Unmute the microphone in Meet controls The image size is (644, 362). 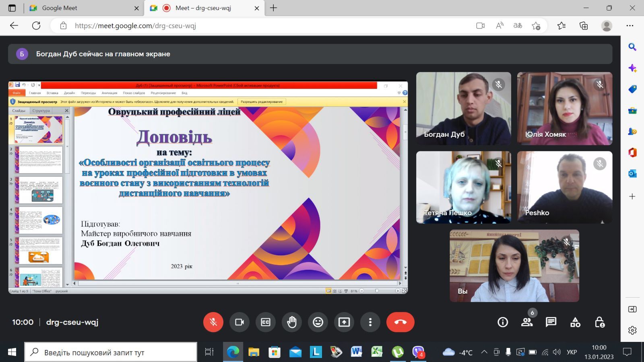pos(213,322)
